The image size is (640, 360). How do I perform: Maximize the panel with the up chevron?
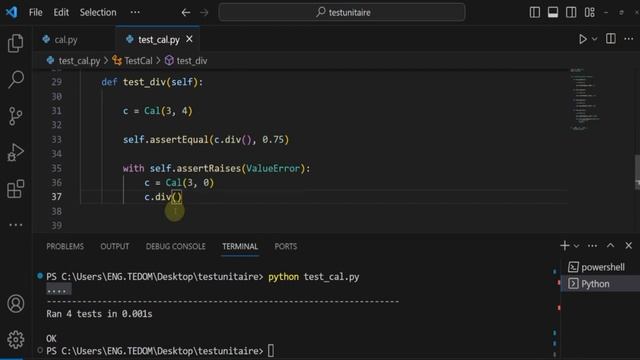click(x=610, y=245)
